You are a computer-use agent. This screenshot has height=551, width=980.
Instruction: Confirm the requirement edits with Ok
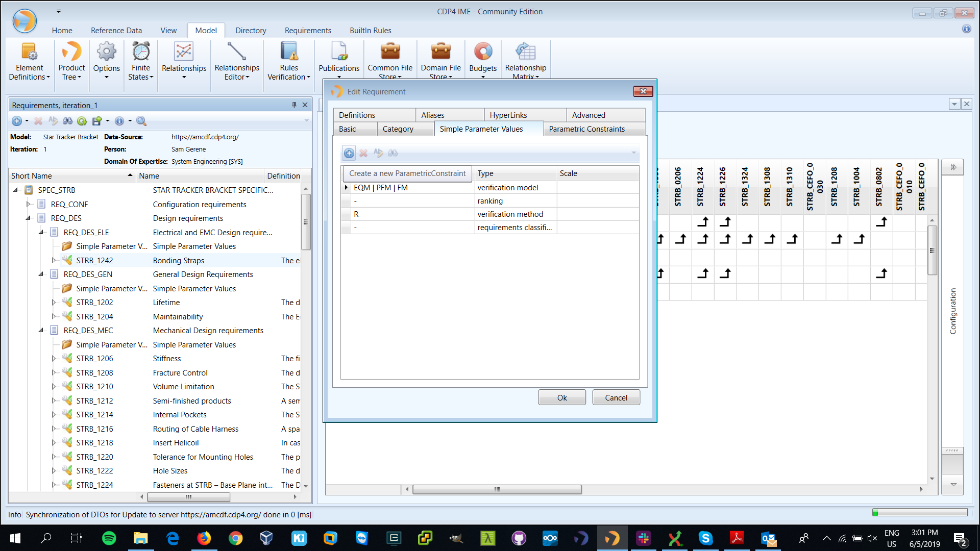pos(561,397)
